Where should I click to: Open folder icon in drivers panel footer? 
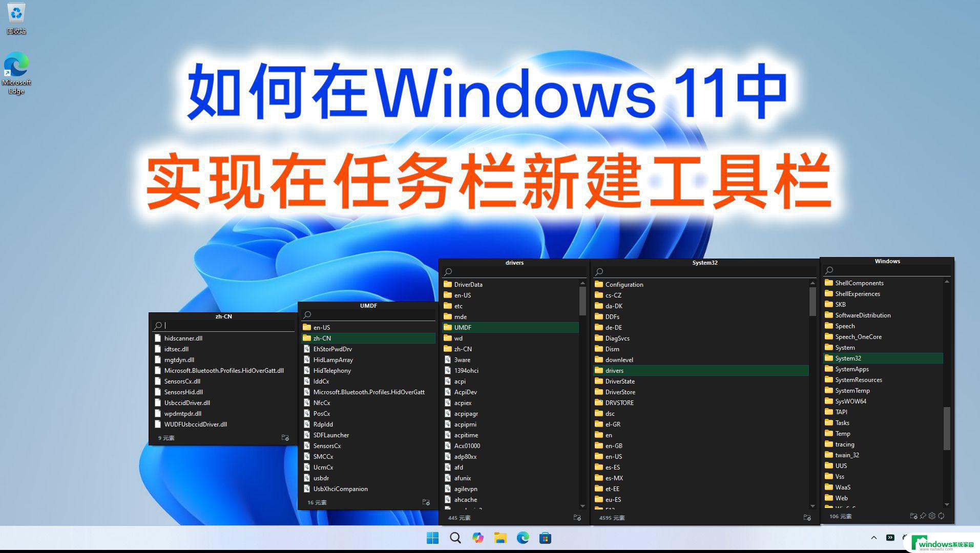(577, 518)
